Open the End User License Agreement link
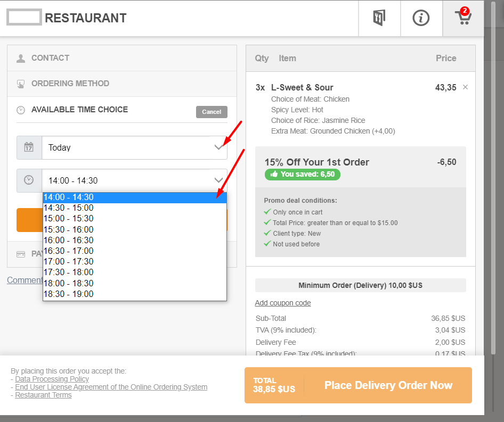 click(x=111, y=387)
